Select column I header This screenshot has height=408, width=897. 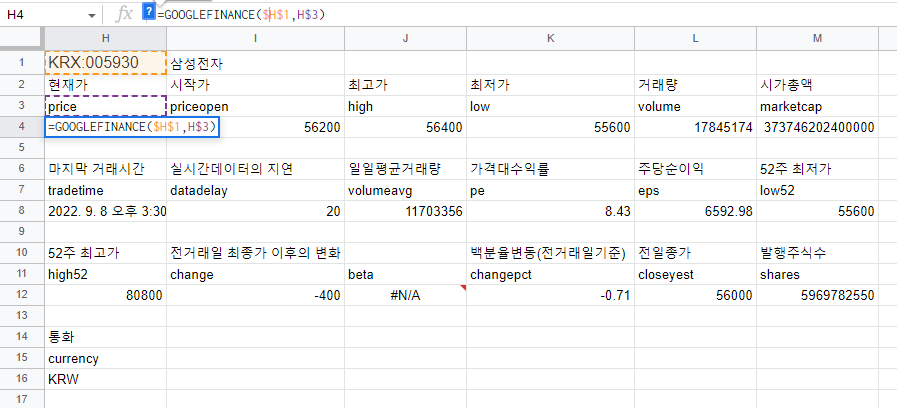click(256, 38)
